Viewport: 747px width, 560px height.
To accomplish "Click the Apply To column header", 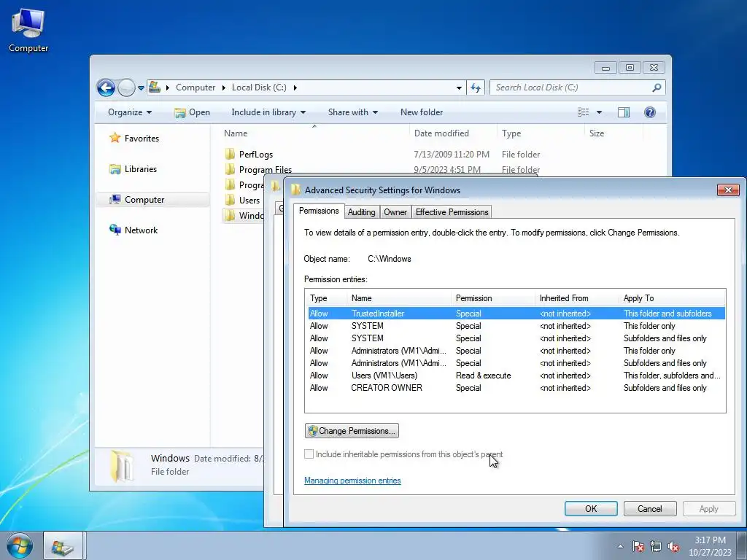I will pos(672,298).
